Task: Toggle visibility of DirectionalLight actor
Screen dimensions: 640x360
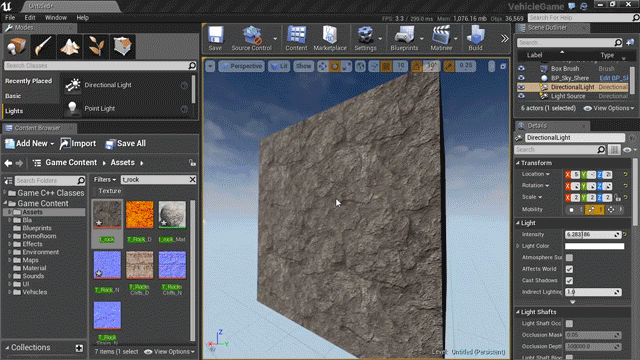Action: (x=521, y=87)
